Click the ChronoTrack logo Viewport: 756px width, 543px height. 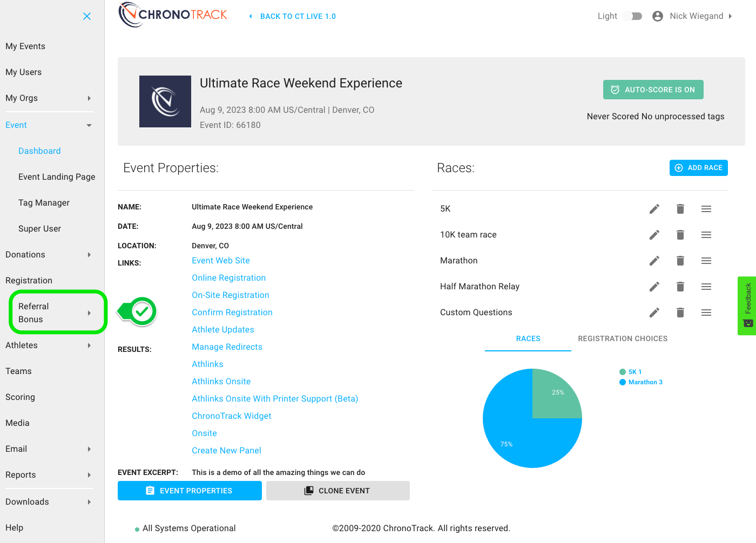[x=173, y=15]
